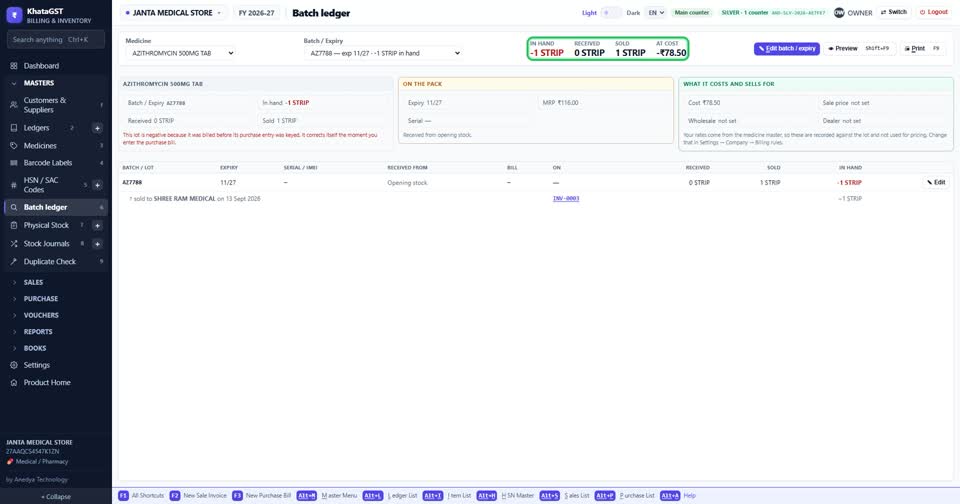The image size is (960, 504).
Task: Go to Product Home
Action: (55, 383)
